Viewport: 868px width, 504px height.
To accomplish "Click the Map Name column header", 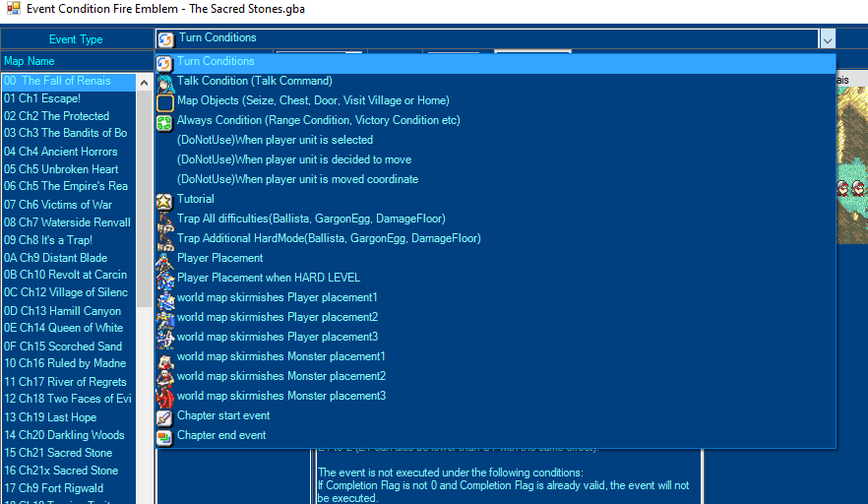I will pos(69,61).
